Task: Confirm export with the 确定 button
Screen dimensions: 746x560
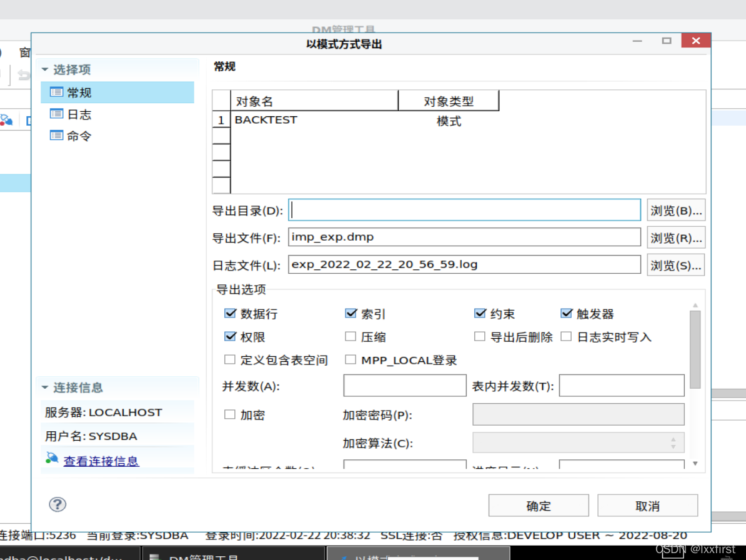Action: 539,506
